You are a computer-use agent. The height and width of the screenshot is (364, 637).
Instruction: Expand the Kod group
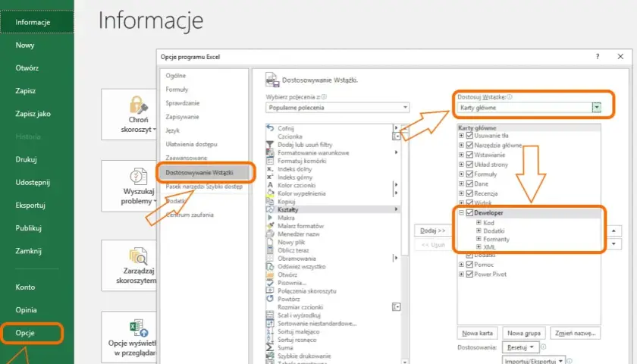479,223
